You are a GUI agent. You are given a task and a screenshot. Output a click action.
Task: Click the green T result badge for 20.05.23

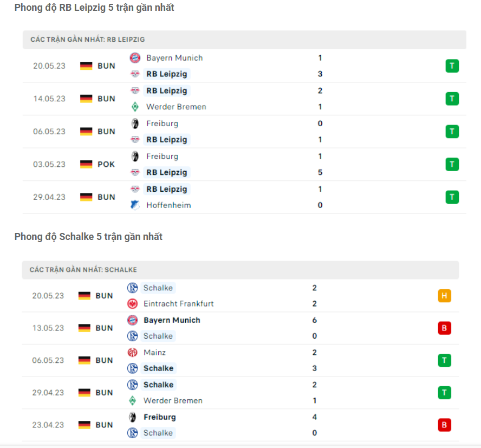click(452, 65)
